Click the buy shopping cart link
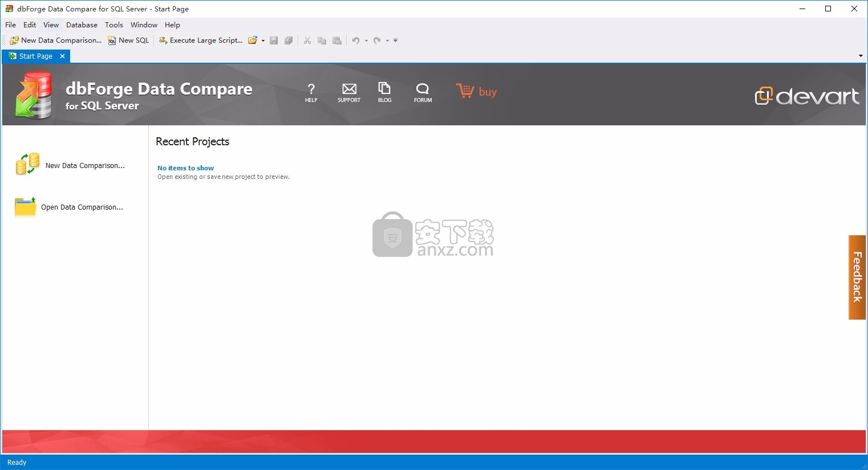The image size is (868, 470). coord(476,91)
